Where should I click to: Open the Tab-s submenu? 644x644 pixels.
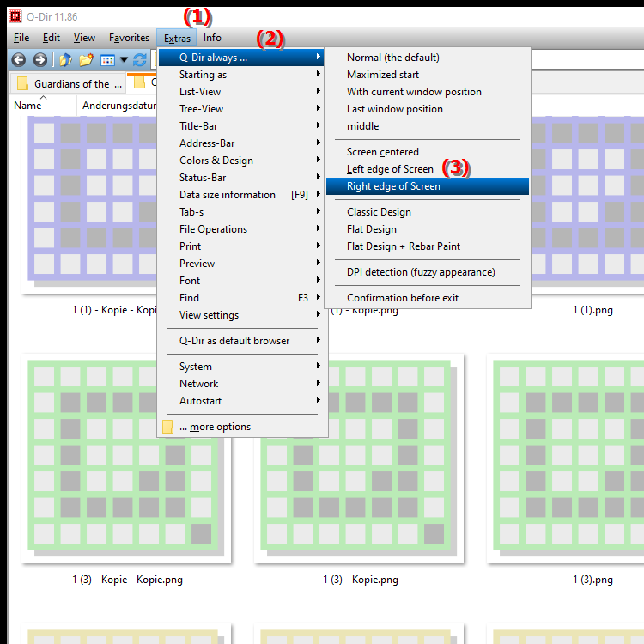click(241, 212)
